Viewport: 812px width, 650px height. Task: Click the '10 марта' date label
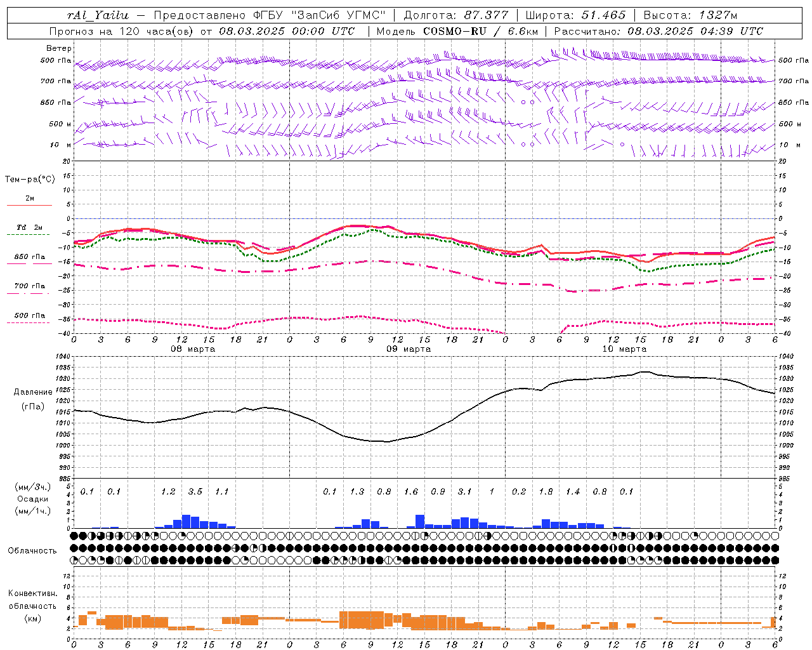point(624,349)
